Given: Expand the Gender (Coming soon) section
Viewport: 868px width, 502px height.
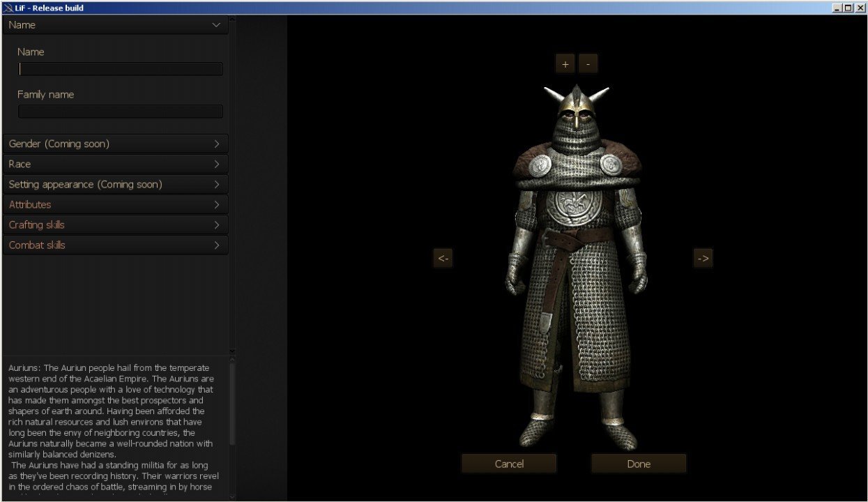Looking at the screenshot, I should point(116,144).
